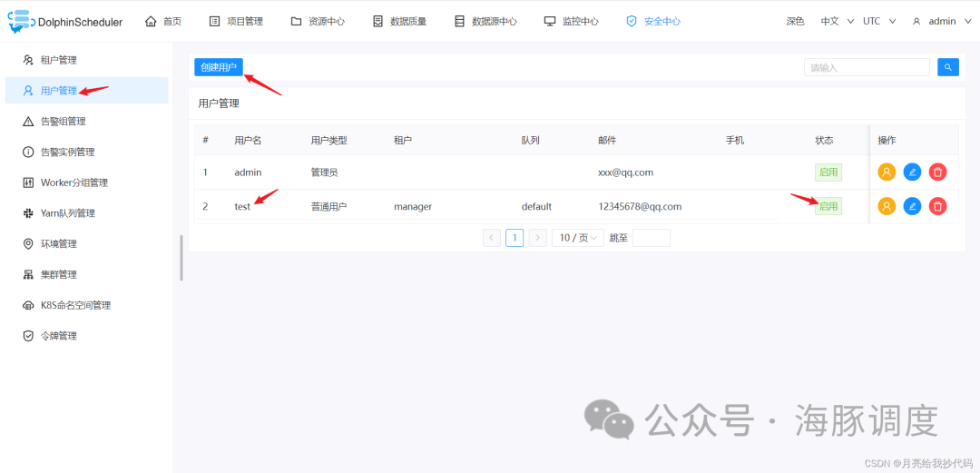980x473 pixels.
Task: Open the 数据质量 menu
Action: [x=399, y=21]
